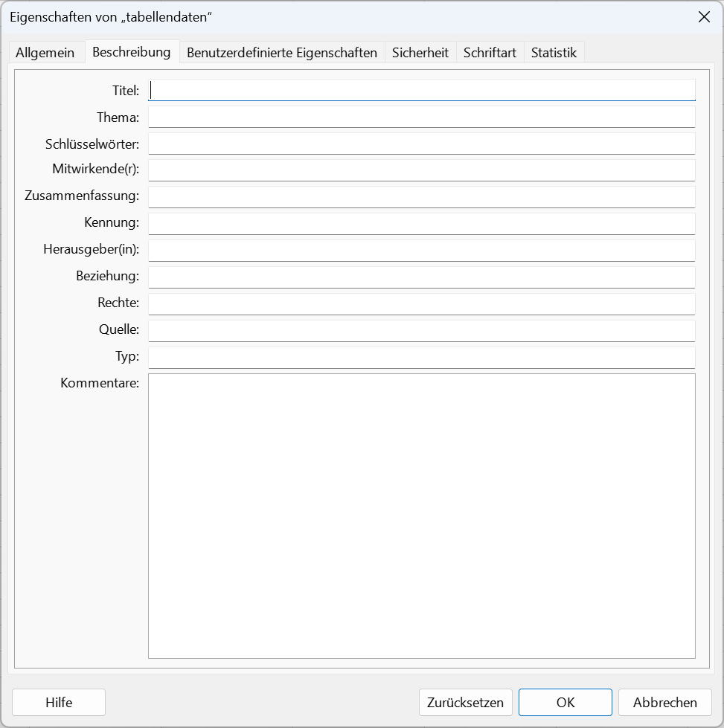Screen dimensions: 724x728
Task: Click into the Zusammenfassung field
Action: [422, 197]
